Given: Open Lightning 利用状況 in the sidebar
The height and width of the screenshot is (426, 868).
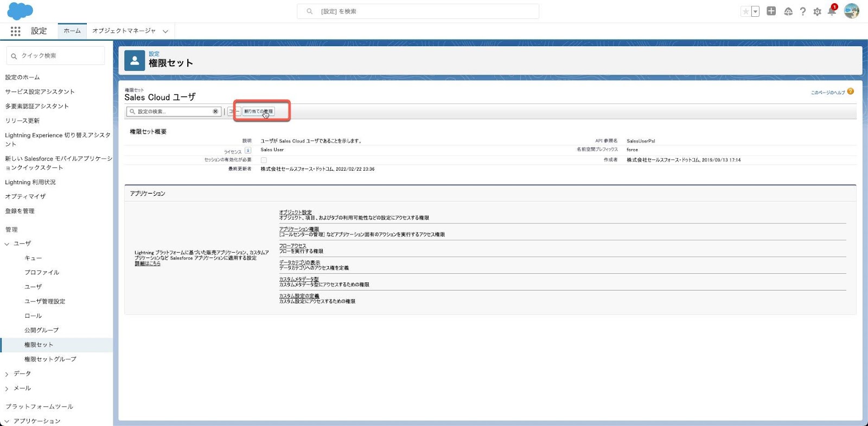Looking at the screenshot, I should [x=30, y=182].
